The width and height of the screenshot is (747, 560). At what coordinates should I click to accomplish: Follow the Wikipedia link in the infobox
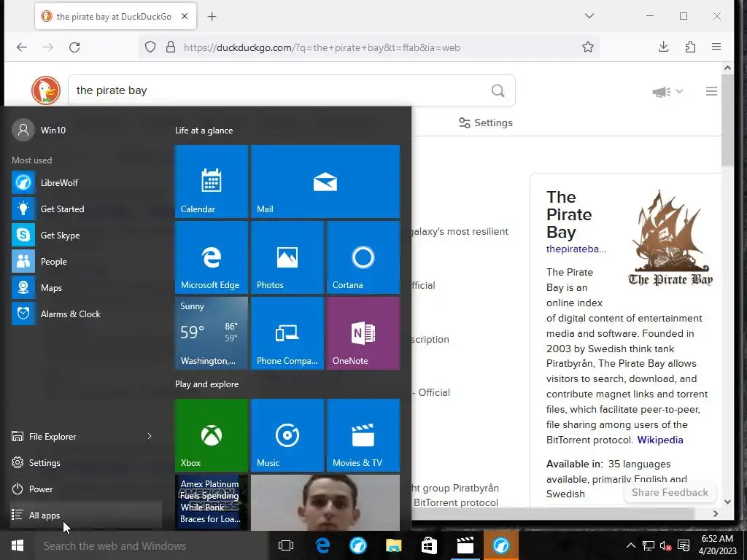click(659, 440)
